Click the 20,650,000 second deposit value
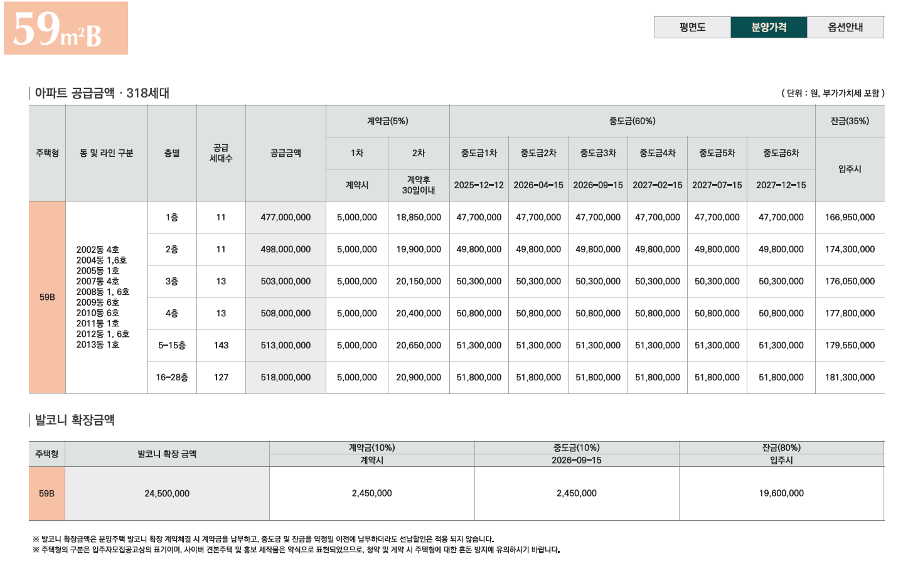Screen dimensions: 913x588 pyautogui.click(x=419, y=345)
